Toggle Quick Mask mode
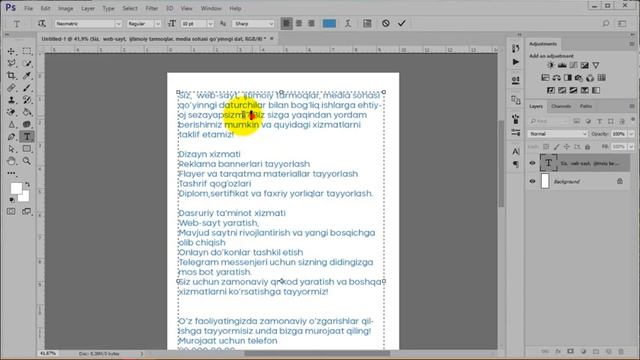 (x=11, y=211)
